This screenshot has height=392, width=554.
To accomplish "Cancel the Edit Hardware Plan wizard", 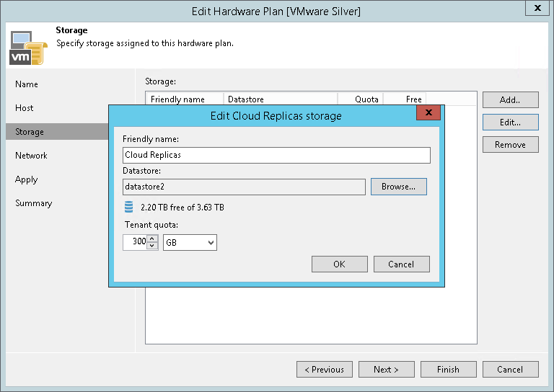I will (x=511, y=370).
